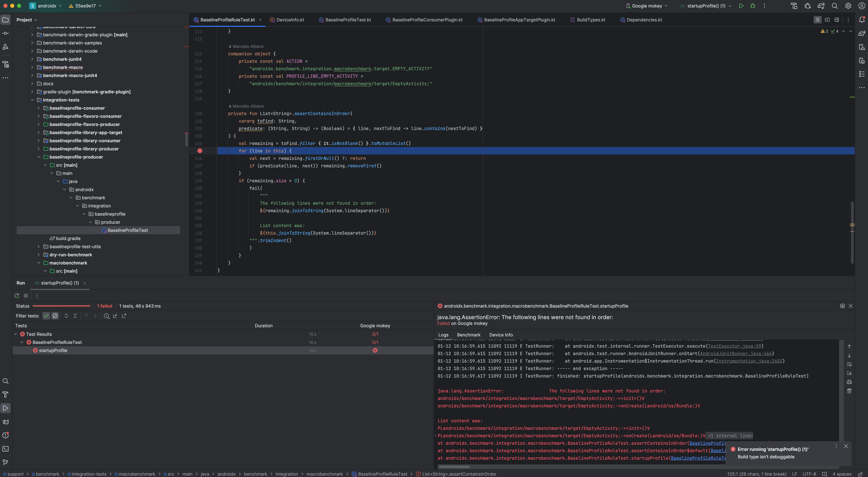Open the Benchmark tab in test output
Image resolution: width=868 pixels, height=477 pixels.
[x=468, y=335]
